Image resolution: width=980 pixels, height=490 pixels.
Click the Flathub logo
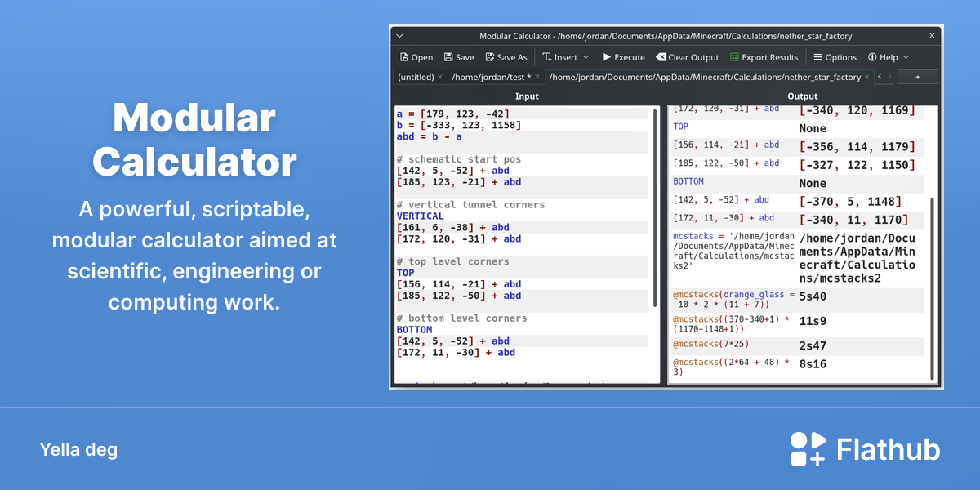(x=865, y=450)
